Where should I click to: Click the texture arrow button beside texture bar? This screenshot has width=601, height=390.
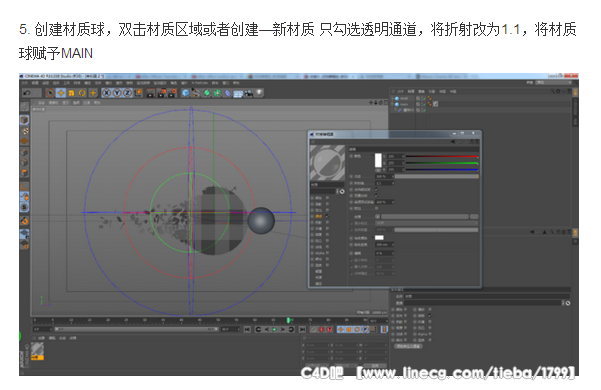(378, 216)
